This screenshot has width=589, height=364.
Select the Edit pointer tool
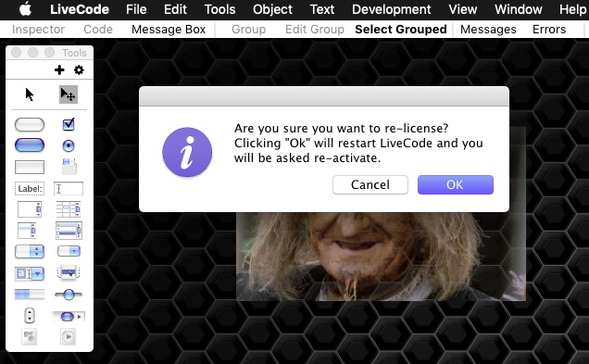click(x=69, y=94)
